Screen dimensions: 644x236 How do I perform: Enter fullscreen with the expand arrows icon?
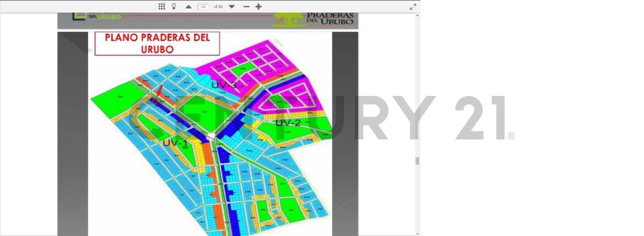[413, 6]
